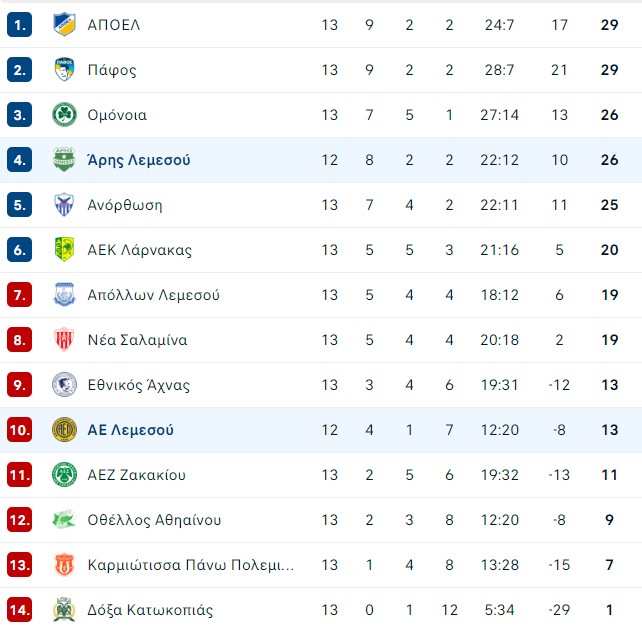Click the Πάφος club logo

[x=64, y=70]
